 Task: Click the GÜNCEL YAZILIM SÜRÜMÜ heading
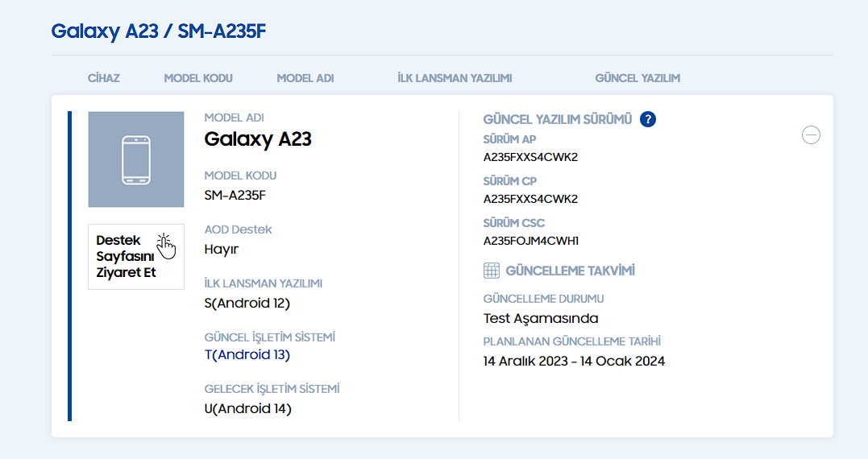558,119
